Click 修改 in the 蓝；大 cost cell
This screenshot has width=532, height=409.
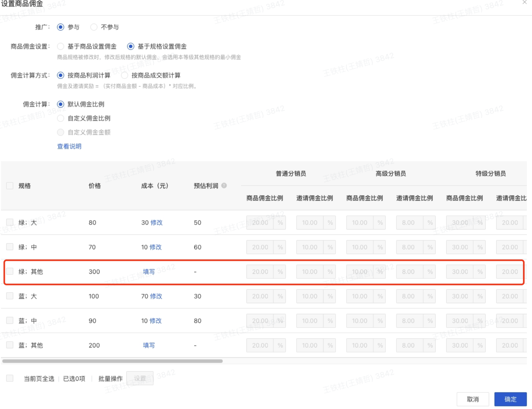pyautogui.click(x=156, y=296)
